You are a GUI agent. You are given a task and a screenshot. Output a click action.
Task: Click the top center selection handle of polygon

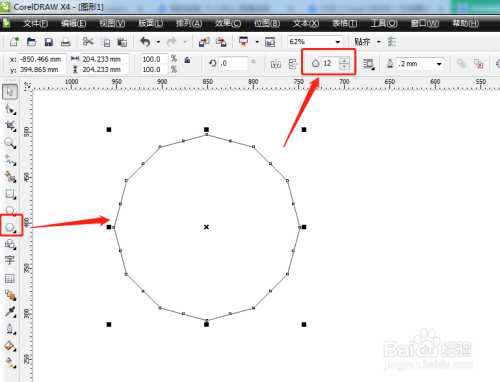click(x=206, y=129)
